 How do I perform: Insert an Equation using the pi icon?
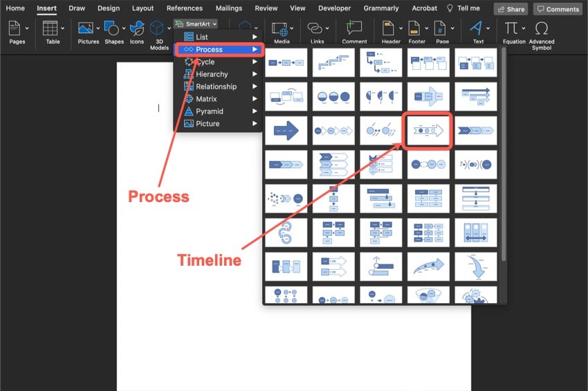pos(511,28)
